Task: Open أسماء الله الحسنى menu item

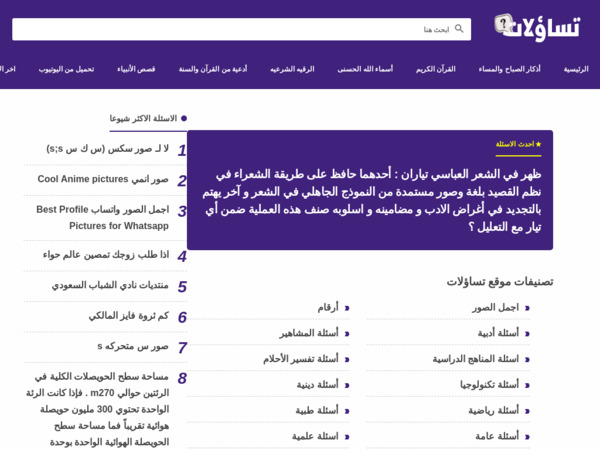Action: point(365,69)
